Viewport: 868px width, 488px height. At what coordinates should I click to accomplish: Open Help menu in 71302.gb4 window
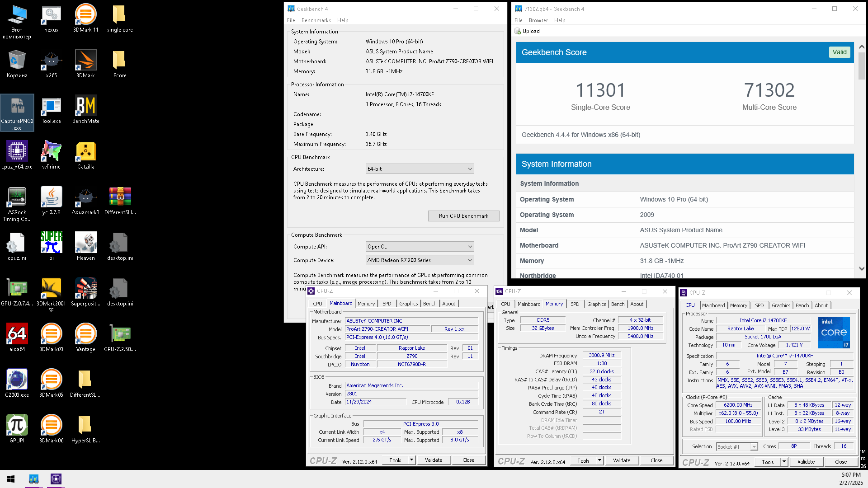click(560, 20)
